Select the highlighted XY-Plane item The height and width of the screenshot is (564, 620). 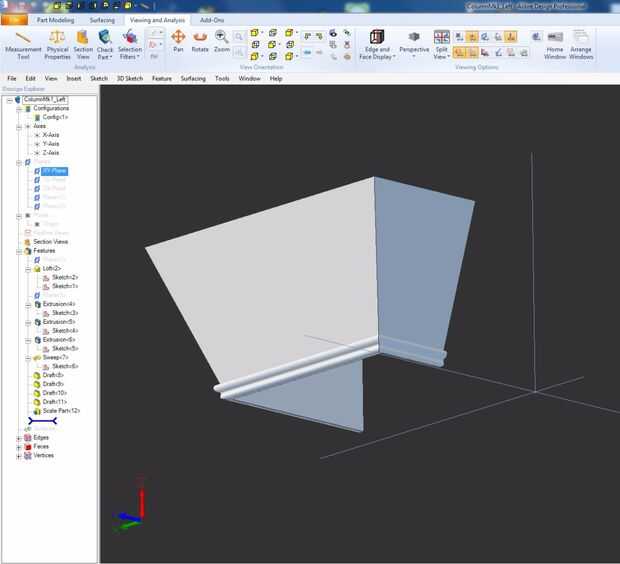[55, 171]
